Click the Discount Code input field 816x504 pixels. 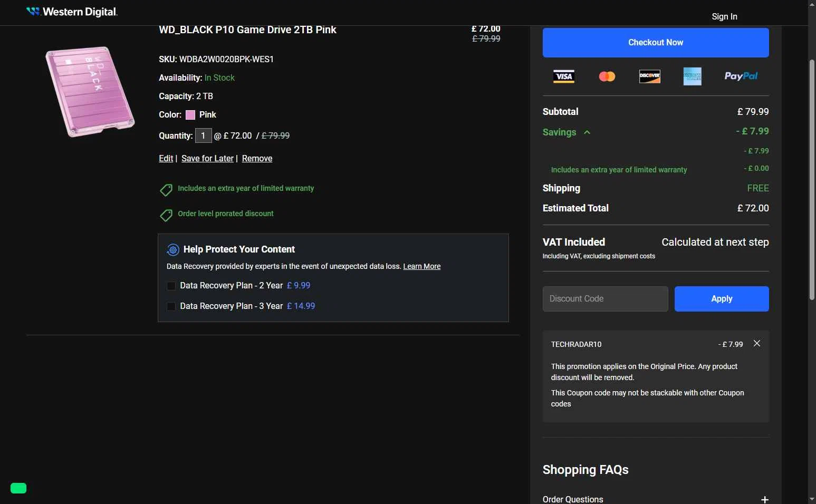point(606,299)
